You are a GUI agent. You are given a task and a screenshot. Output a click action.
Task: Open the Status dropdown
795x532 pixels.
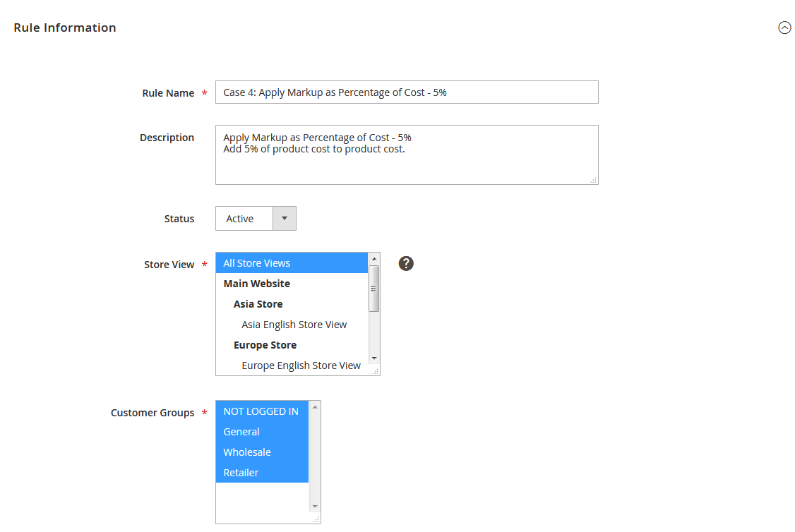coord(256,219)
